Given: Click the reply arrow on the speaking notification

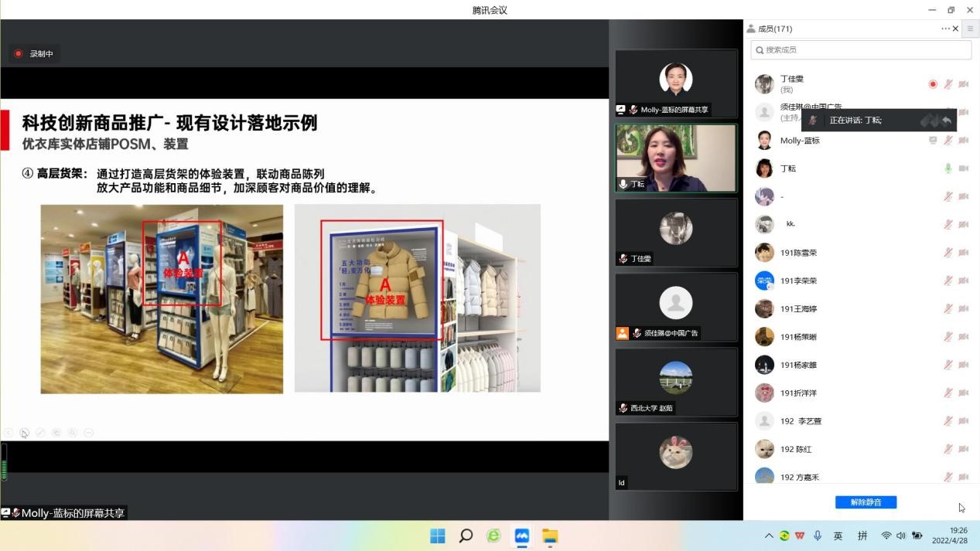Looking at the screenshot, I should (947, 121).
